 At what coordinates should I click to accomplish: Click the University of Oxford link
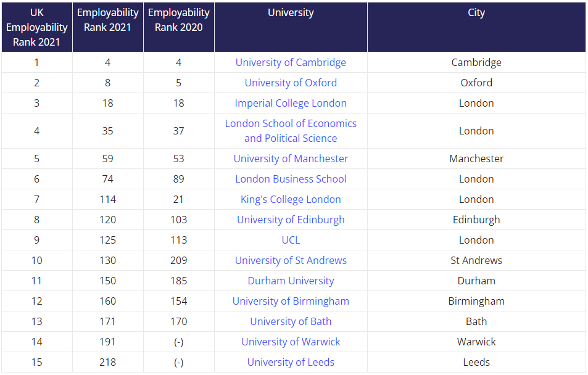[291, 83]
